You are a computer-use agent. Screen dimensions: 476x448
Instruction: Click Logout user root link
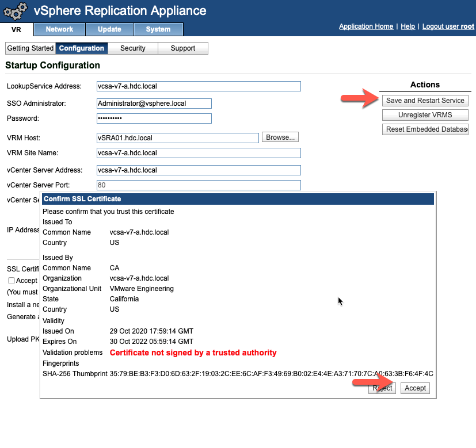pos(448,26)
